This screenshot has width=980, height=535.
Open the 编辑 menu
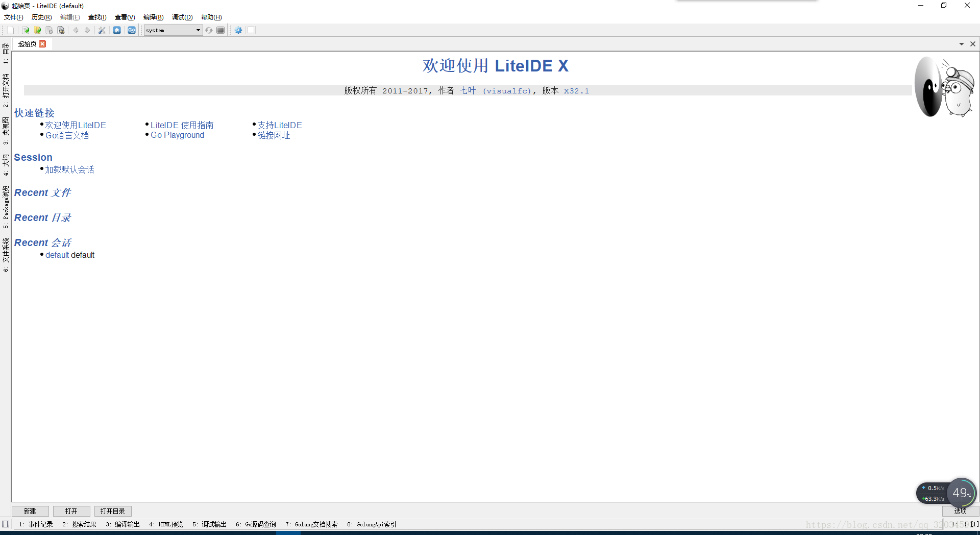pos(70,17)
